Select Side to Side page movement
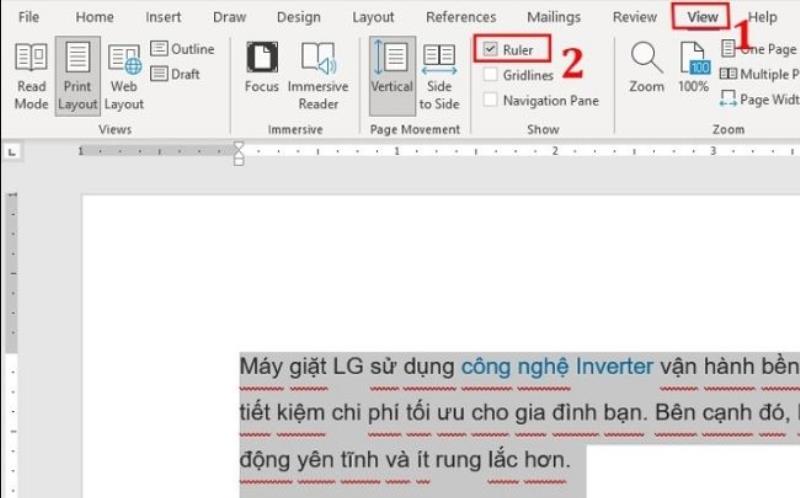The width and height of the screenshot is (800, 498). (x=439, y=77)
